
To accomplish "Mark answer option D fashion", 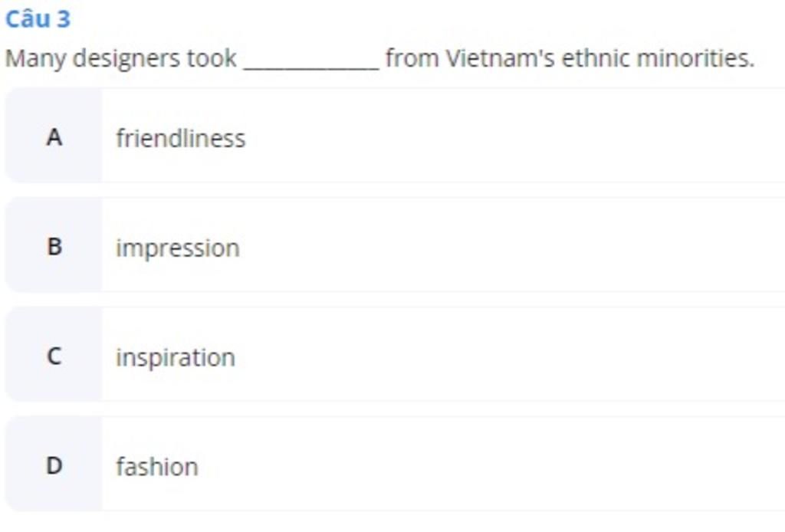I will tap(395, 465).
